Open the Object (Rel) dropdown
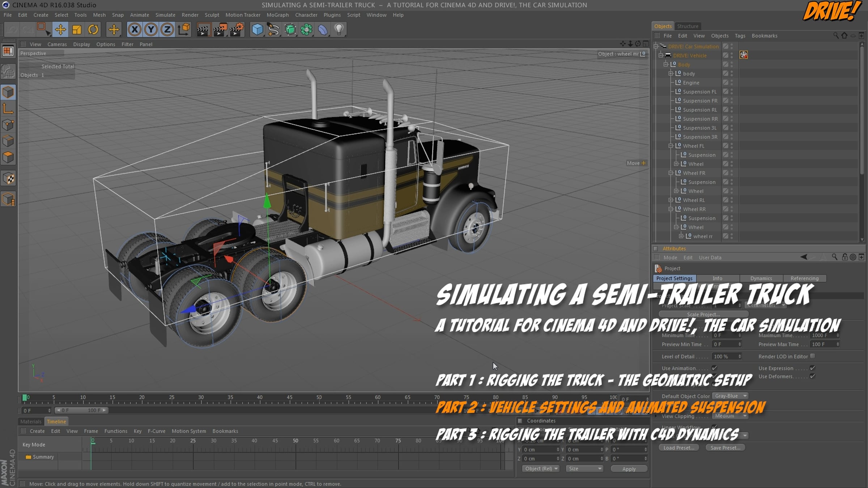868x488 pixels. click(541, 468)
